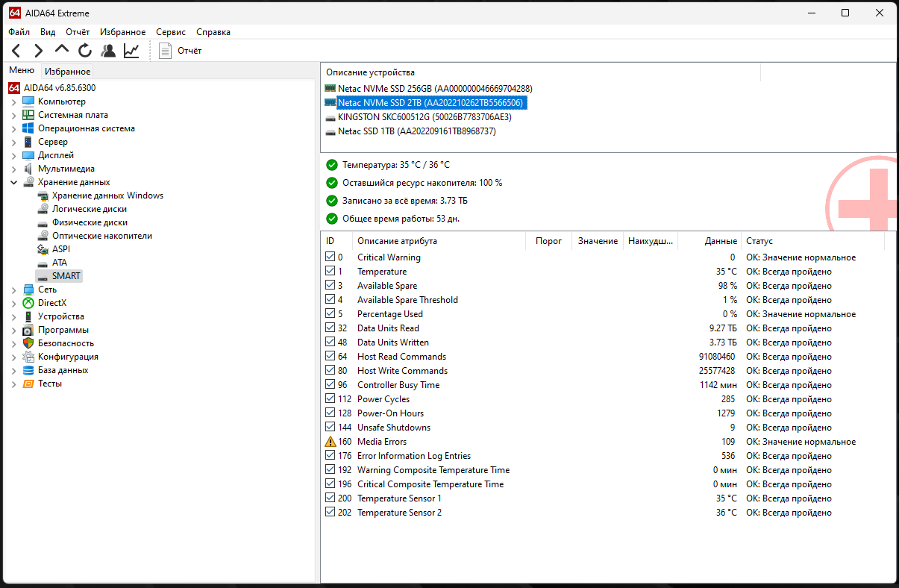
Task: Go forward with the right arrow toolbar icon
Action: point(39,51)
